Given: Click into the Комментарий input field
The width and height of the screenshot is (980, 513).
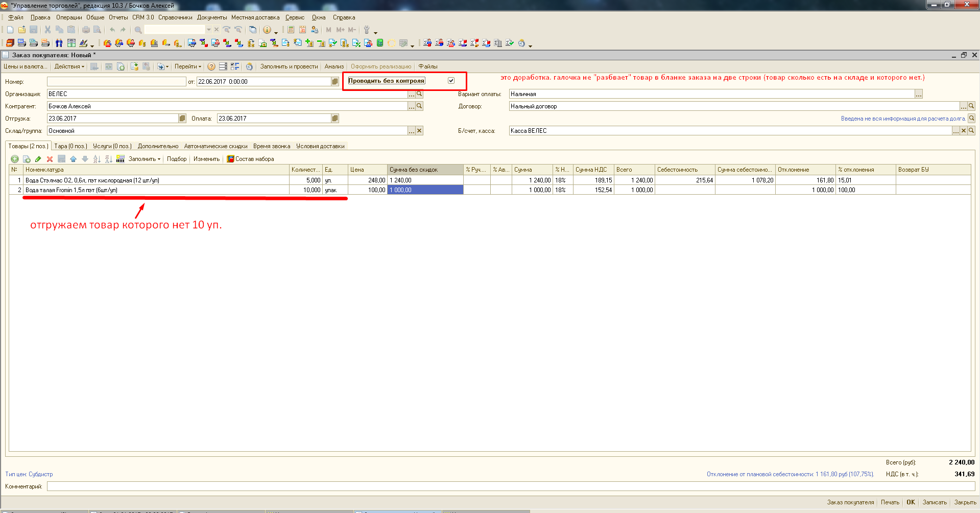Looking at the screenshot, I should point(511,486).
